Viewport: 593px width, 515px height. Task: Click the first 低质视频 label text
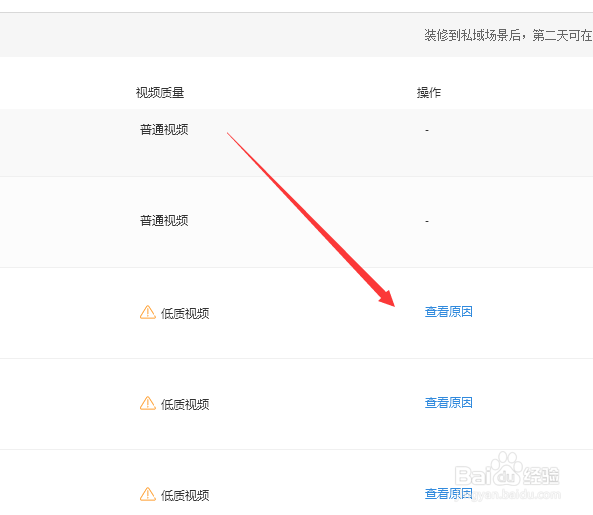tap(185, 313)
